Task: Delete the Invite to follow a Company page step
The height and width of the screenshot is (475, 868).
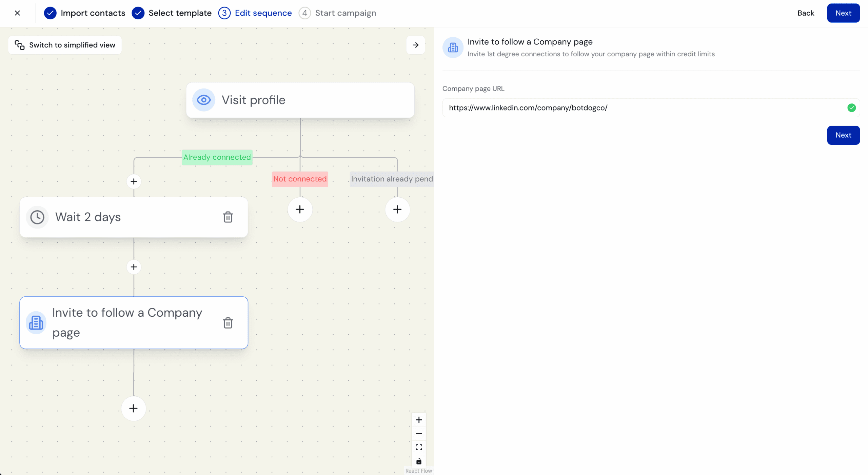Action: click(228, 323)
